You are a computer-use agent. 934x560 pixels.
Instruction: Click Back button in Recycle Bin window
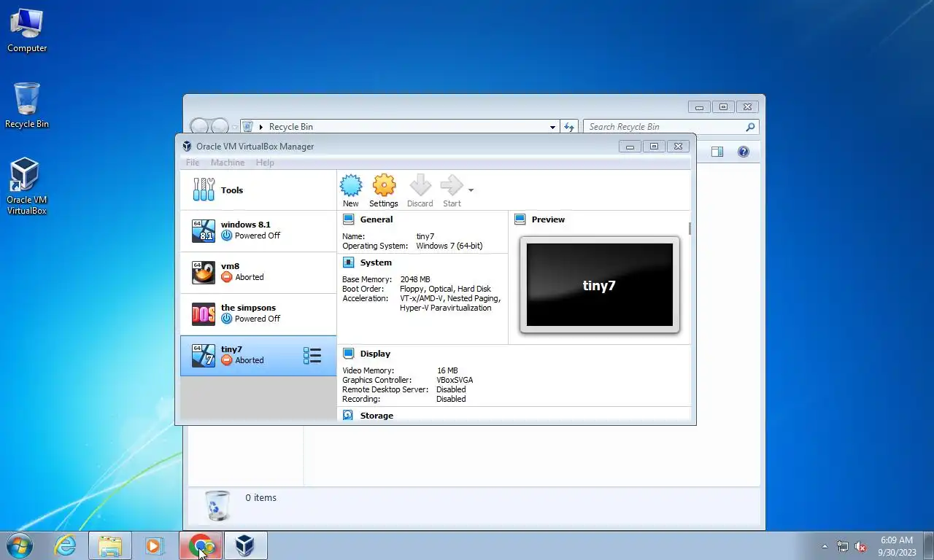click(x=199, y=128)
